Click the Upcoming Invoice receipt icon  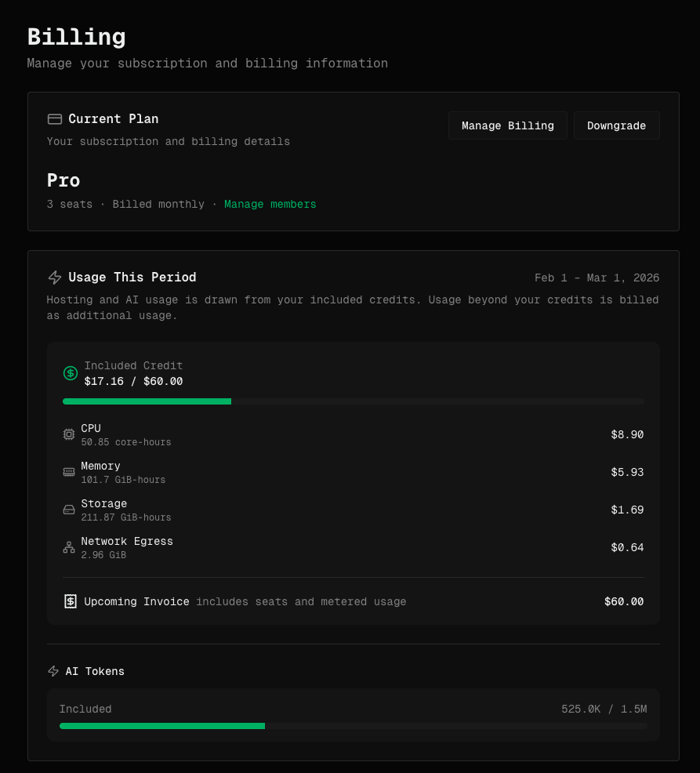(71, 601)
